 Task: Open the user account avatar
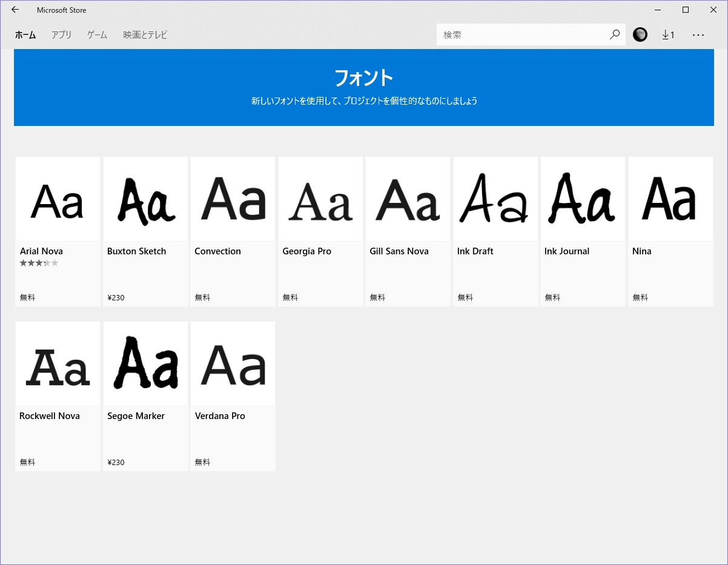coord(640,35)
